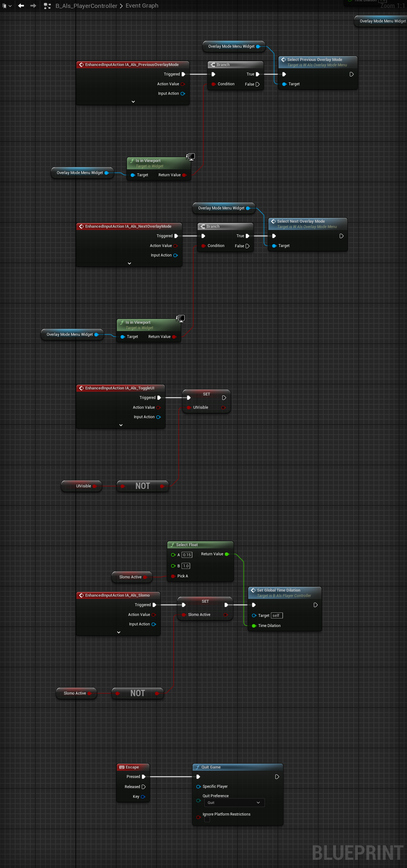The height and width of the screenshot is (868, 407).
Task: Select the Escape key event node header
Action: [x=133, y=767]
